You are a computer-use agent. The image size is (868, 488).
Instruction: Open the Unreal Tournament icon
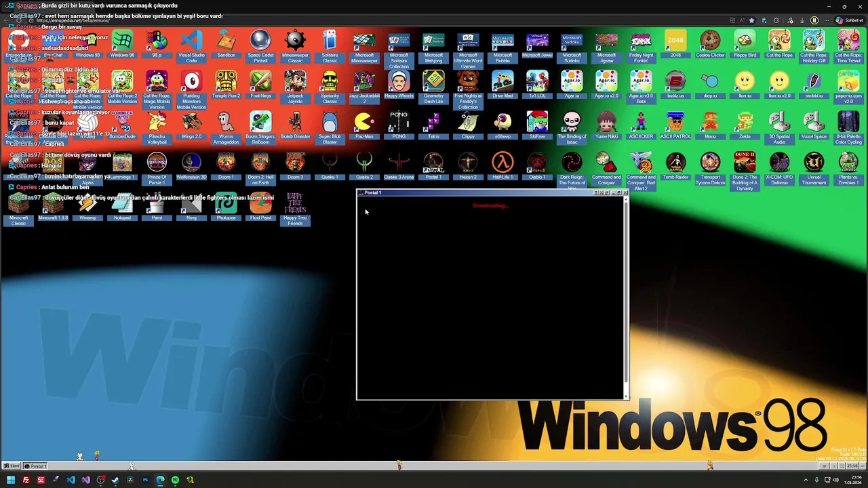click(x=814, y=168)
